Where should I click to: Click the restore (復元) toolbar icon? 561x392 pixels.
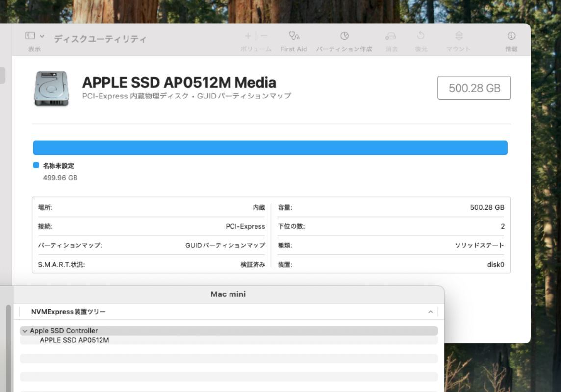pyautogui.click(x=420, y=36)
